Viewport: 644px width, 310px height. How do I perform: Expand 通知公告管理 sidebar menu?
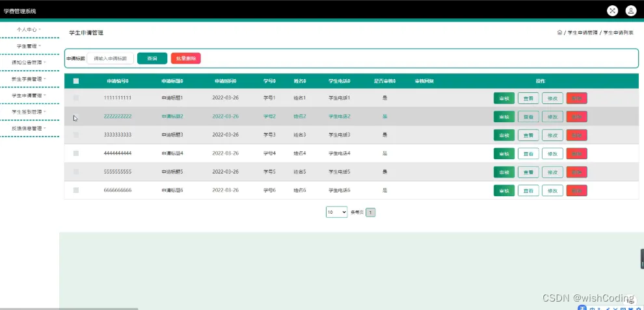[x=29, y=62]
